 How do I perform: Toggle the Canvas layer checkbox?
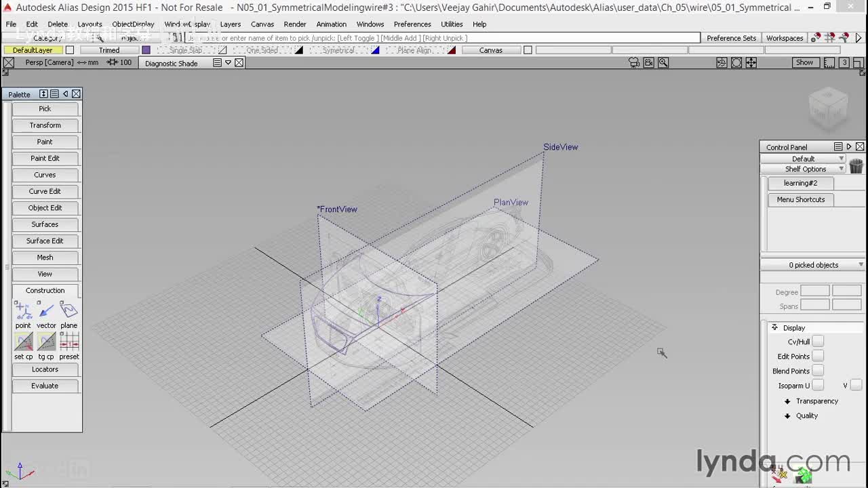point(528,50)
